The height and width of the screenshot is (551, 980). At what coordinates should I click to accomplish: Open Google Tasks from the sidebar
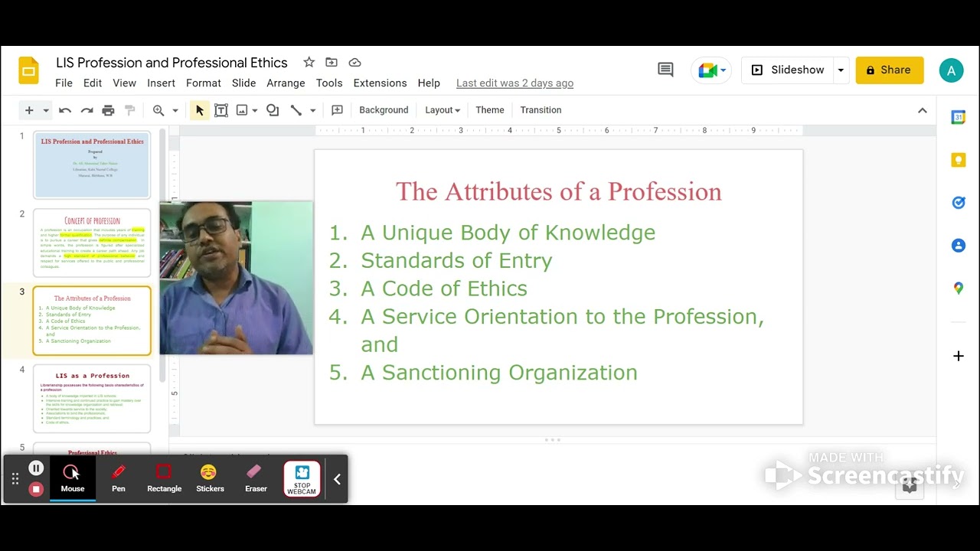click(959, 202)
